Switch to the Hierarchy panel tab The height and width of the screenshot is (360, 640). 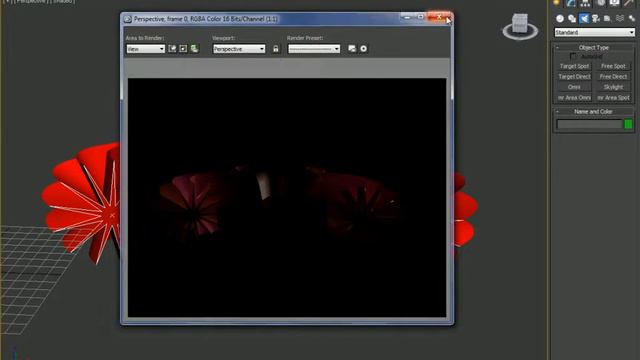585,3
